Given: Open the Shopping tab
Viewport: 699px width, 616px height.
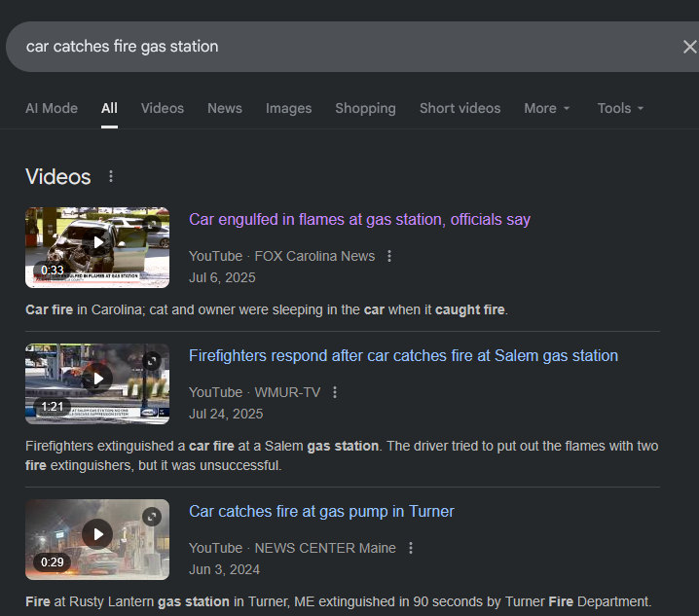Looking at the screenshot, I should point(365,108).
